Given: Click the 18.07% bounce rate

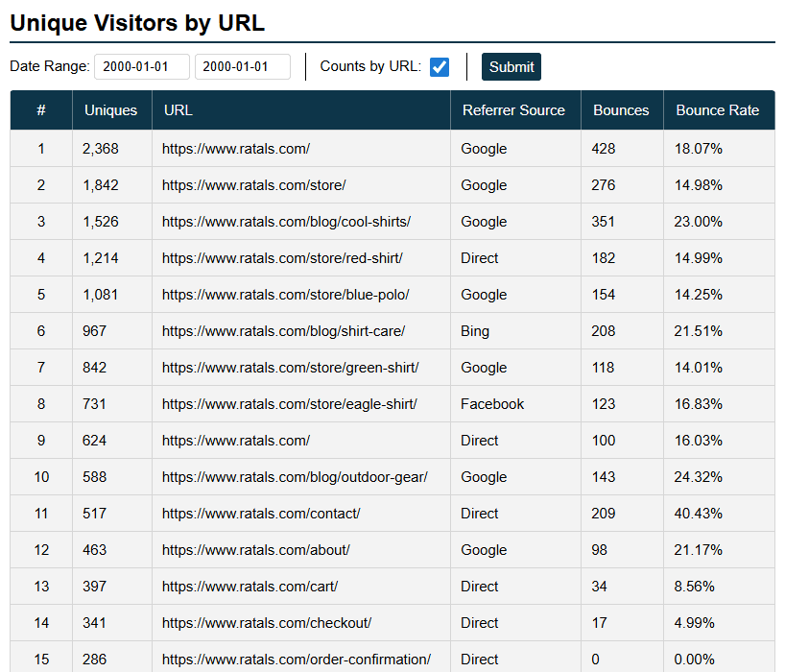Looking at the screenshot, I should [699, 149].
